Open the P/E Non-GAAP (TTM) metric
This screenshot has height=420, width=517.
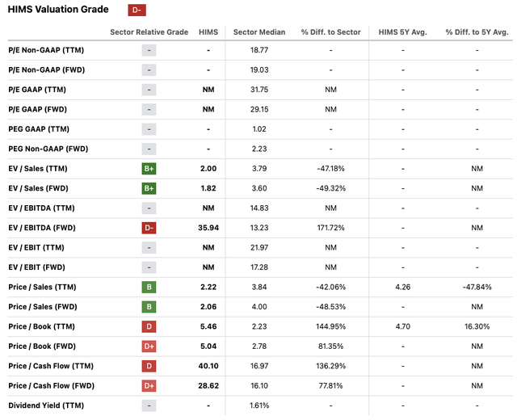pyautogui.click(x=46, y=50)
